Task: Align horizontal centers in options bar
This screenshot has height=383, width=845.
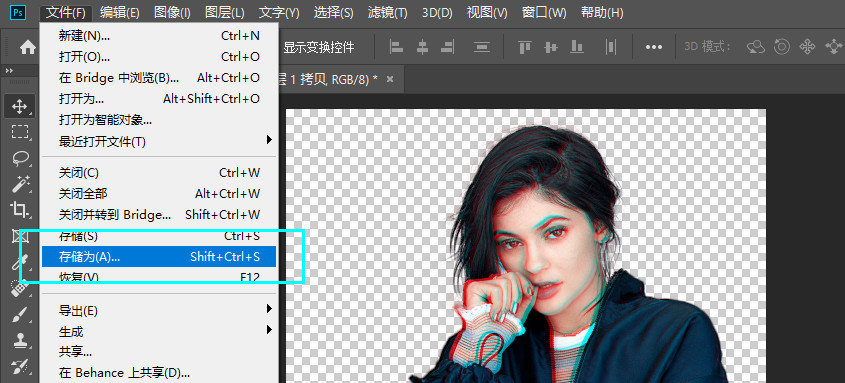Action: point(422,47)
